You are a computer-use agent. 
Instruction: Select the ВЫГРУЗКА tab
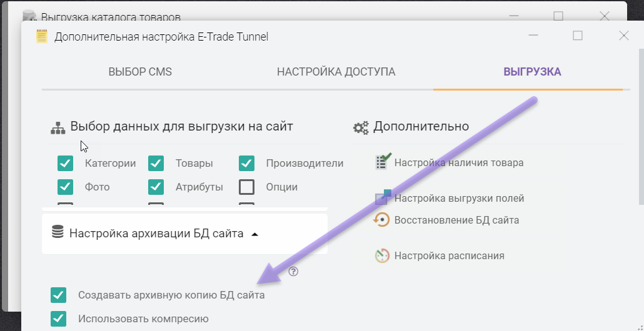[x=532, y=72]
